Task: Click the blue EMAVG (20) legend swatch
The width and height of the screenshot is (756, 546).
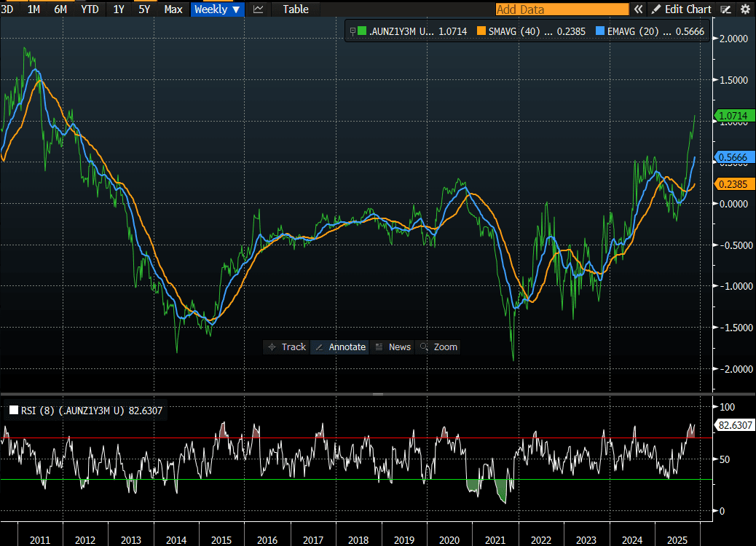Action: coord(600,31)
